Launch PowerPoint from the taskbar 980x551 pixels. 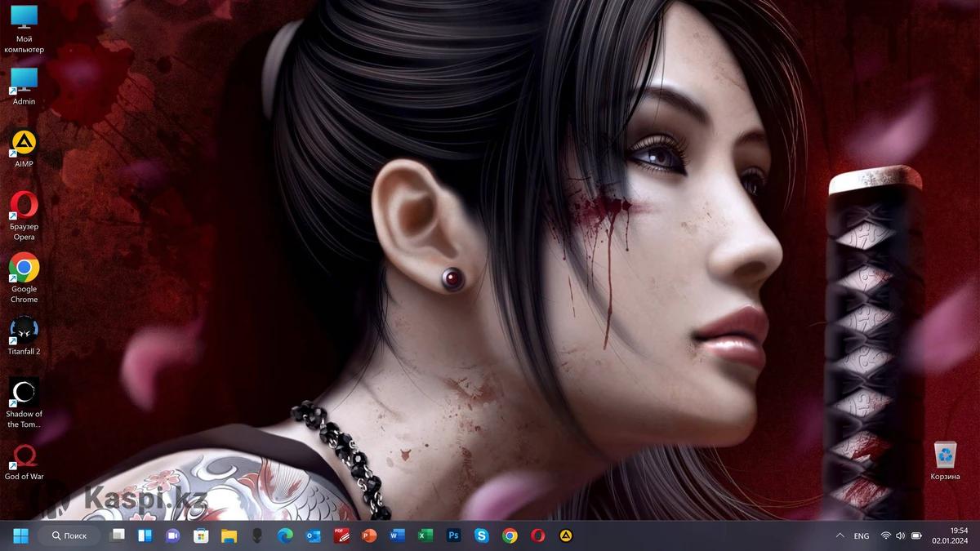click(369, 535)
